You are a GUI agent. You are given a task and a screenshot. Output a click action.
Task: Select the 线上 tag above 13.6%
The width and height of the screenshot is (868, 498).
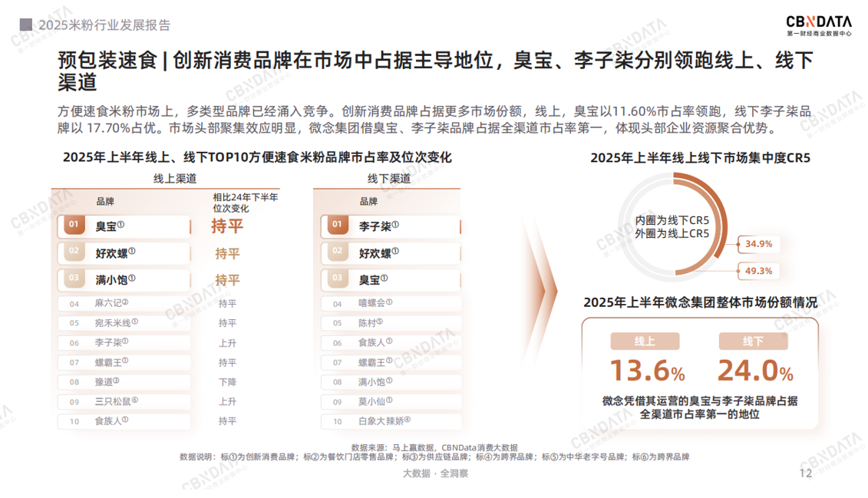click(x=645, y=341)
